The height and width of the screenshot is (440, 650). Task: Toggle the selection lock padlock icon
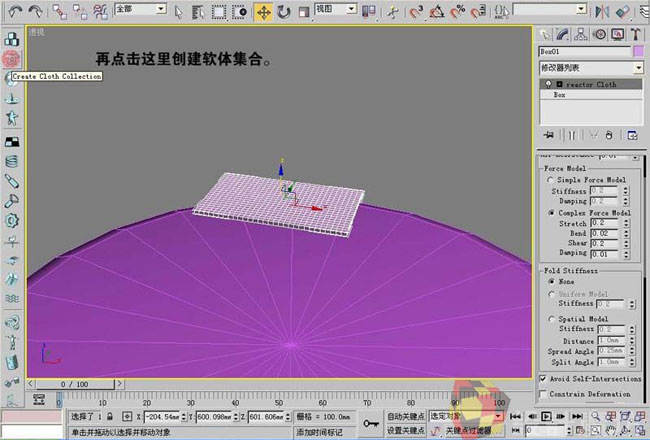point(110,416)
